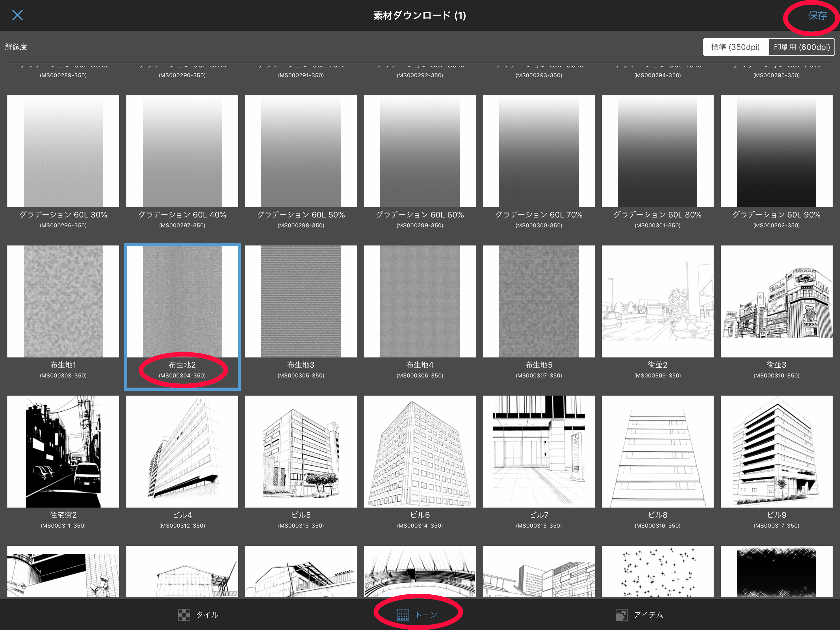Select グラデーション 60L 60% thumbnail
The image size is (840, 630).
pyautogui.click(x=420, y=151)
